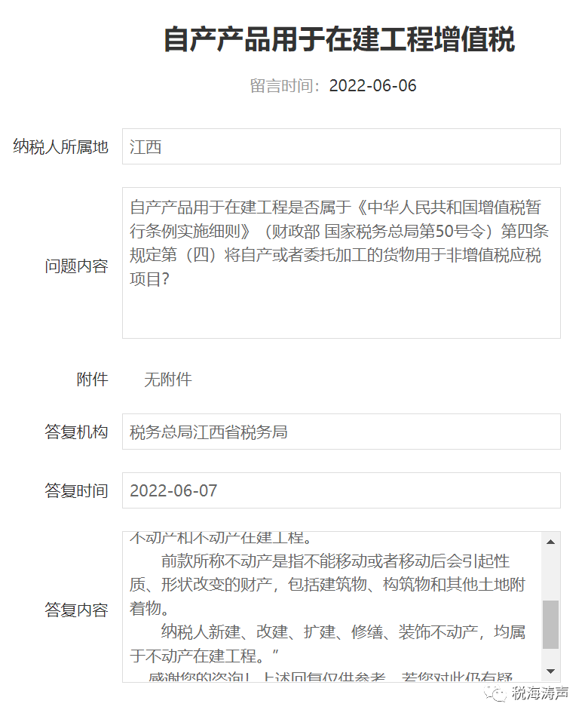Screen dimensions: 588x719
Task: Click the question line 项目?
Action: click(149, 279)
